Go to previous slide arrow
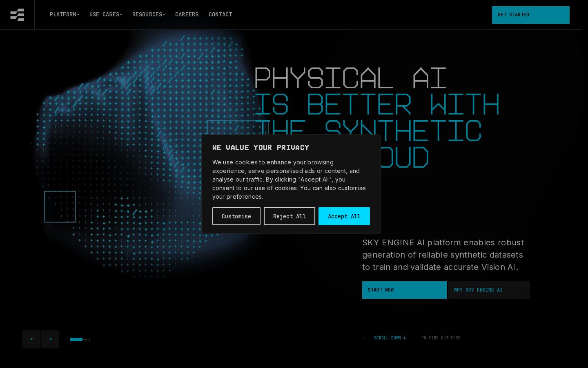 click(31, 339)
